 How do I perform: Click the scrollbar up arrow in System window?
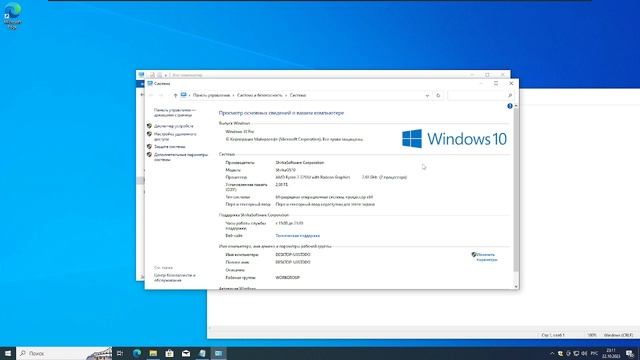516,106
